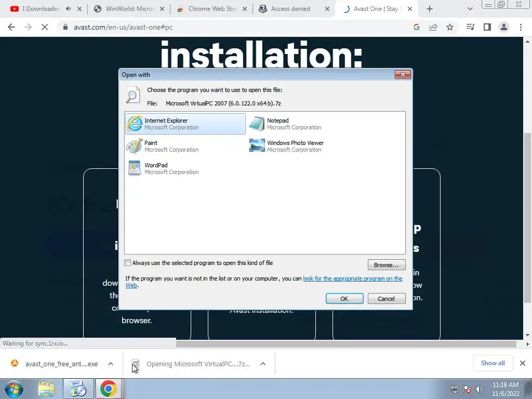This screenshot has height=399, width=532.
Task: Click the Opening Microsoft VirtualPC 7z download
Action: click(x=191, y=364)
